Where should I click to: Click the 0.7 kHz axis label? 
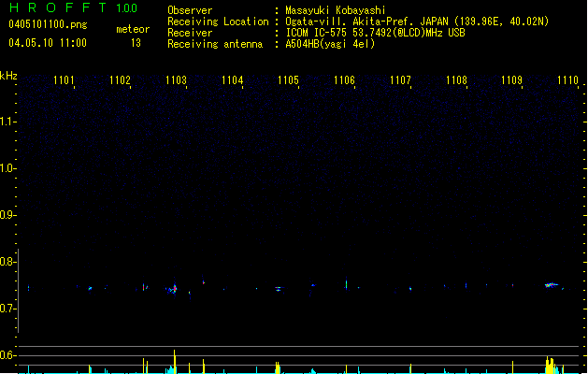pos(7,309)
